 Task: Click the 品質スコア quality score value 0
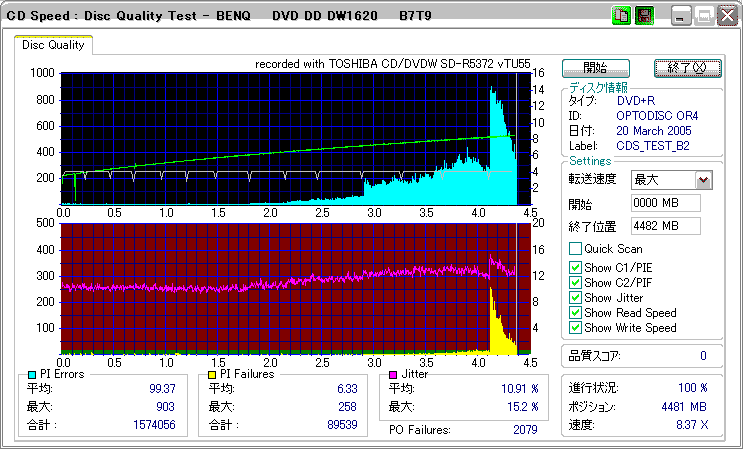tap(703, 356)
